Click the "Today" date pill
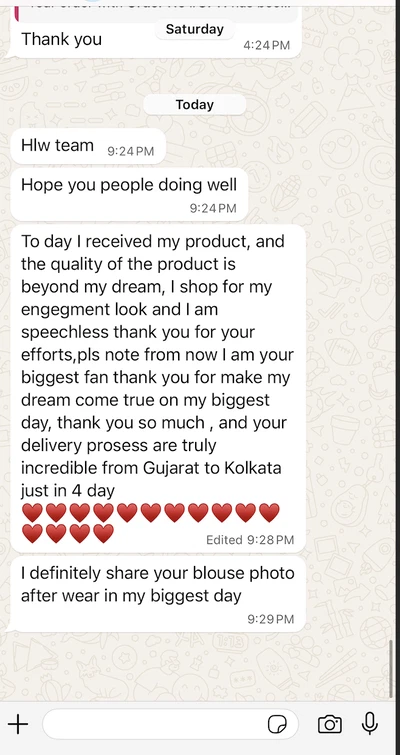Screen dimensions: 400x755 194,104
